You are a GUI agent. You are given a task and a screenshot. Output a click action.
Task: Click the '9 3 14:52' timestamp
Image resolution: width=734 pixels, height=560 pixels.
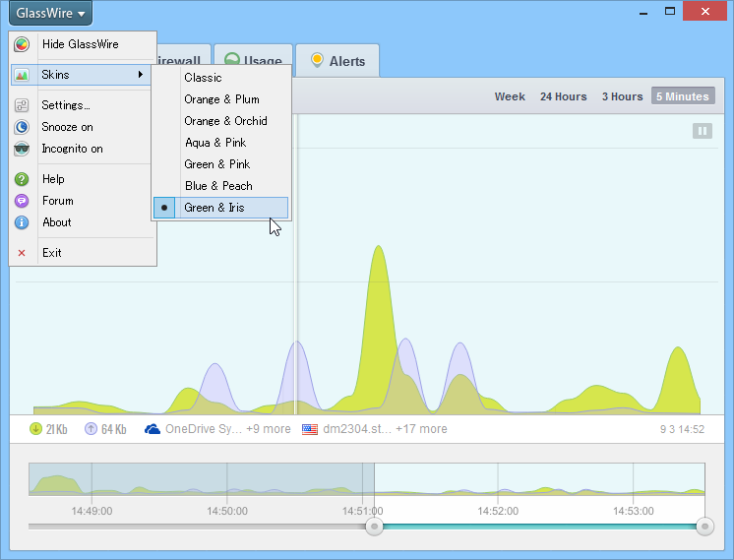tap(682, 429)
